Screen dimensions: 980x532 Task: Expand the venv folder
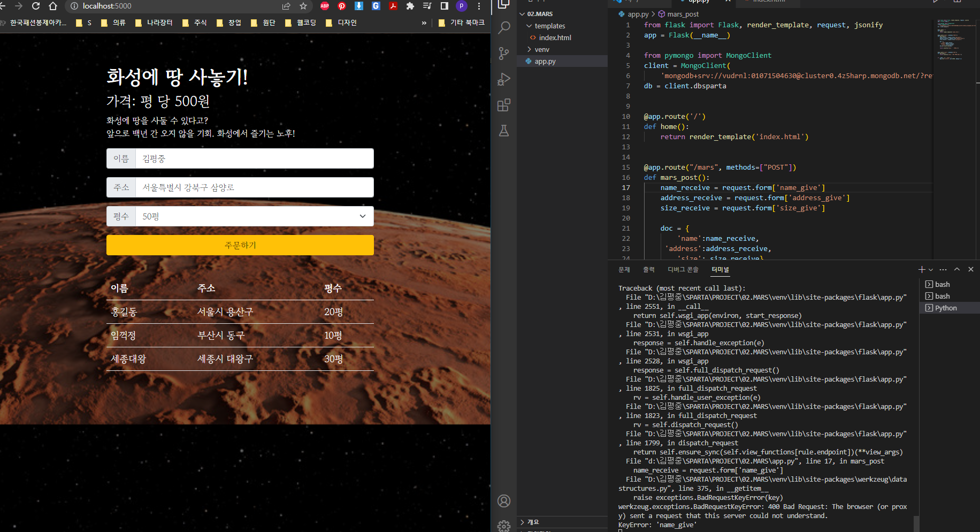[x=562, y=49]
